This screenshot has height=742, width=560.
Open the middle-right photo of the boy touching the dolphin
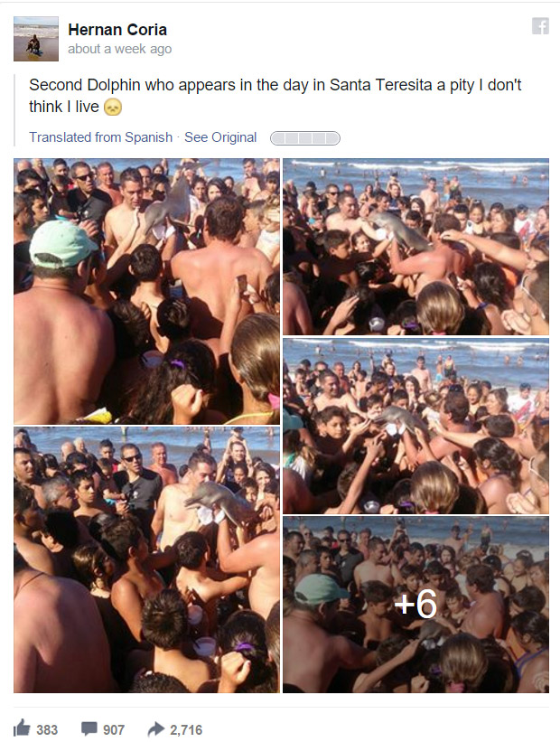(x=415, y=426)
